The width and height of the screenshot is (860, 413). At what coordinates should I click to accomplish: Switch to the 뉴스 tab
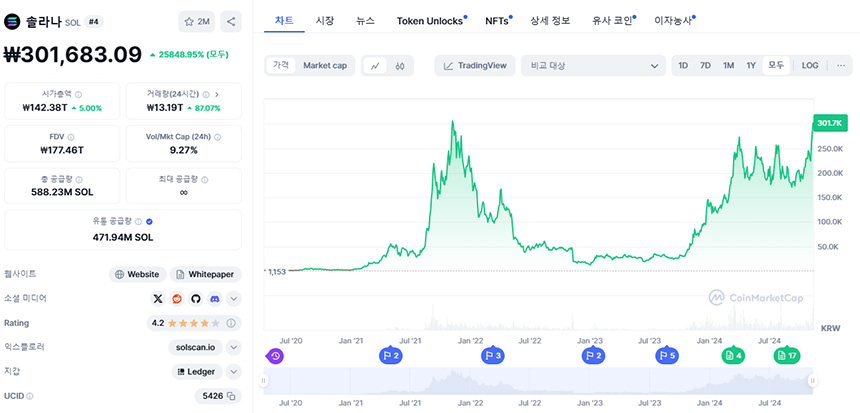point(365,21)
